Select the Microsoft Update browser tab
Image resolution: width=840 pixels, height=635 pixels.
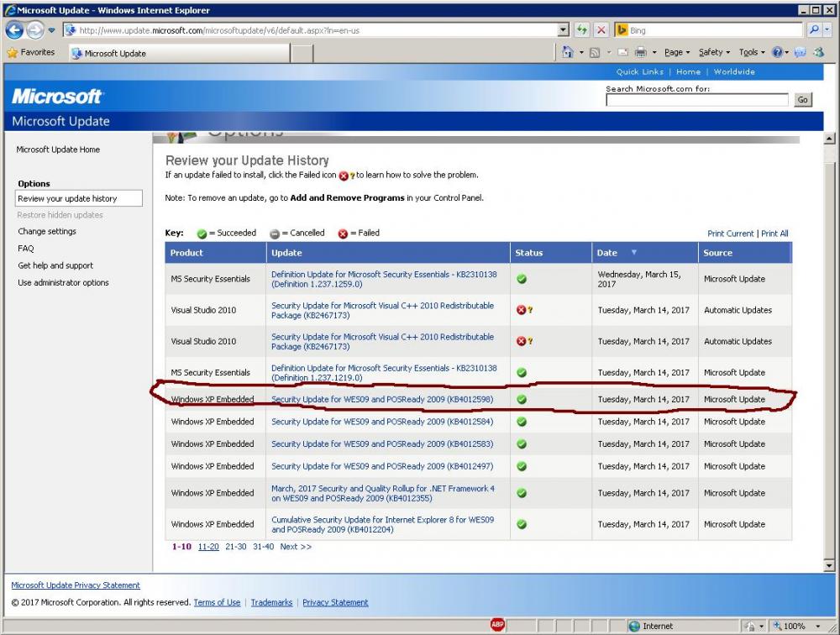pos(114,53)
